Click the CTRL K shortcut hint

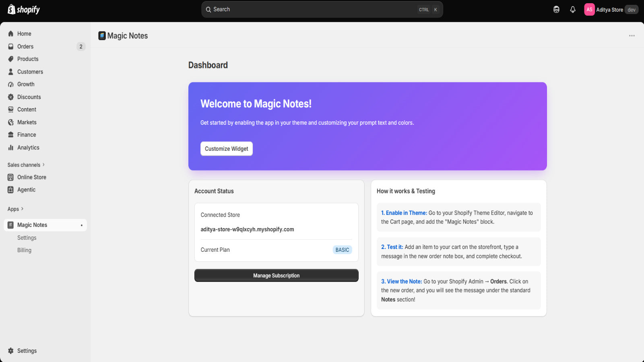[429, 10]
